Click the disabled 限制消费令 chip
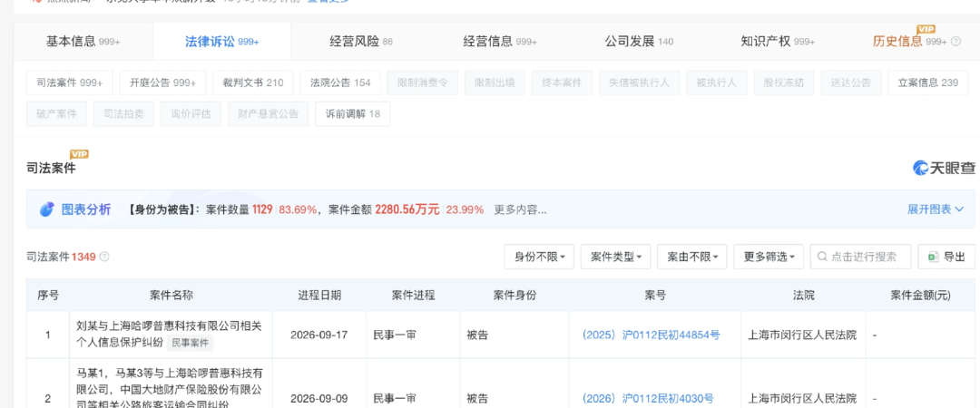The width and height of the screenshot is (980, 408). pyautogui.click(x=423, y=83)
